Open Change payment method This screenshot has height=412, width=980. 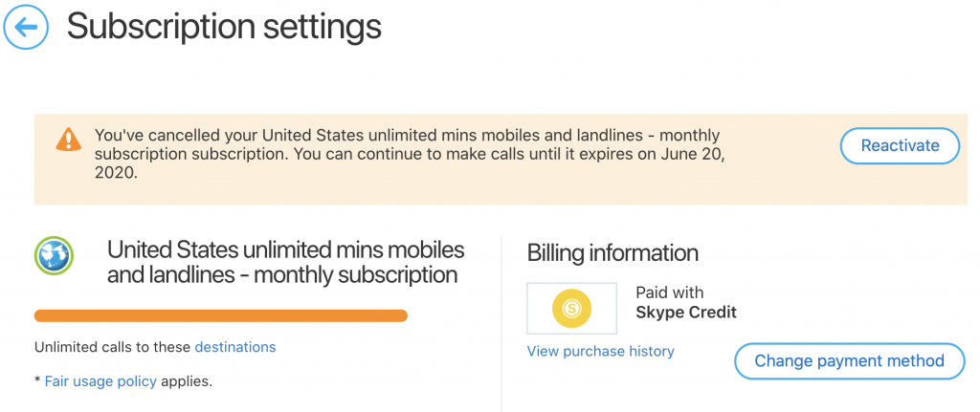pyautogui.click(x=850, y=360)
